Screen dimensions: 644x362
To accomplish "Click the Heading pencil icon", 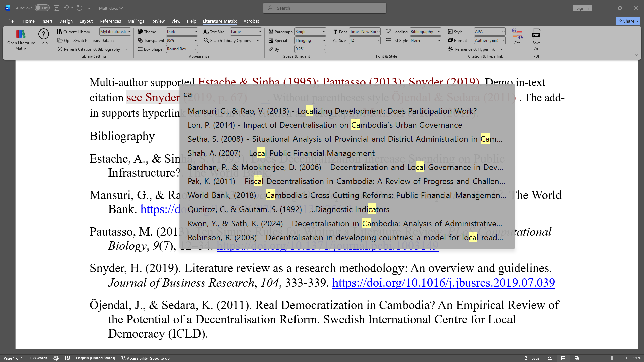I will pyautogui.click(x=389, y=32).
